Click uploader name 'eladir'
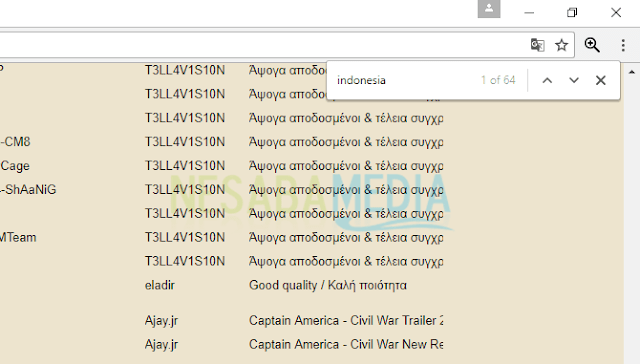This screenshot has height=364, width=640. coord(160,285)
